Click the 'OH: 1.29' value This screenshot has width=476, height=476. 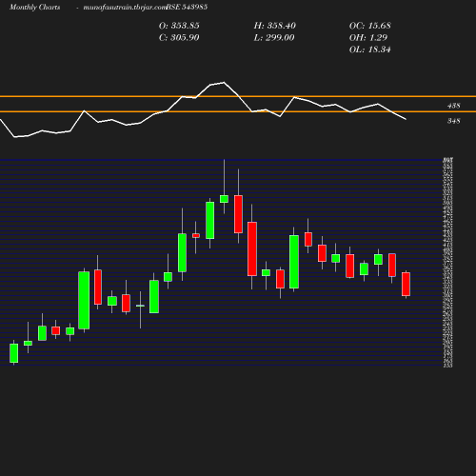[368, 38]
